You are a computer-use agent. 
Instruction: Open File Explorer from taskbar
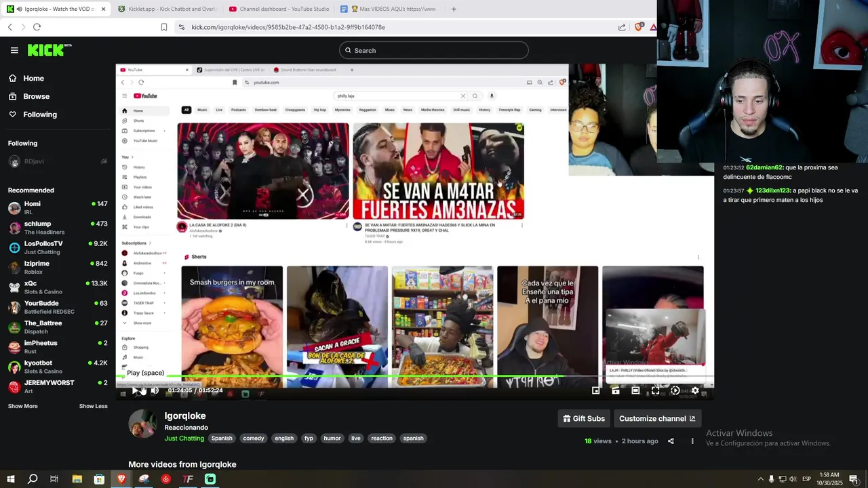[x=77, y=479]
